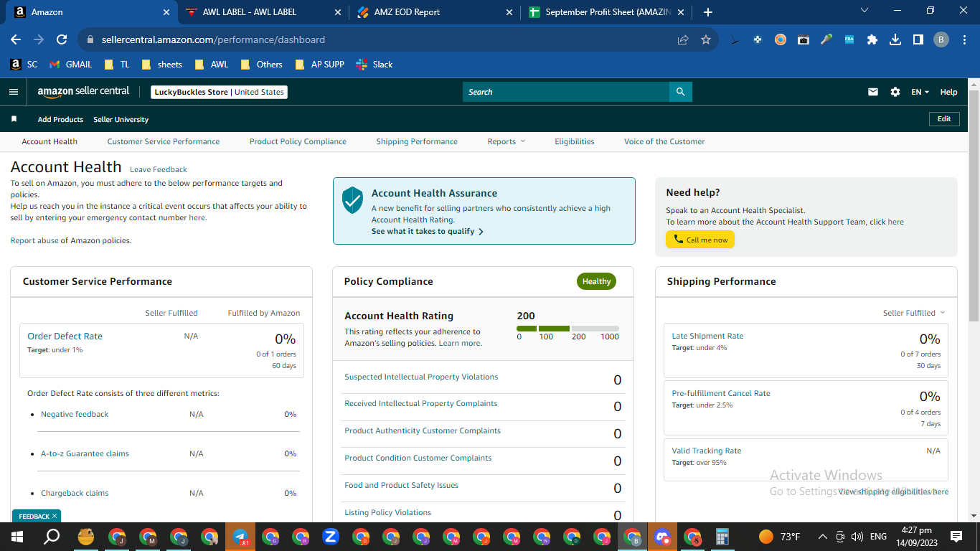
Task: Toggle the Chrome side panel
Action: click(x=918, y=40)
